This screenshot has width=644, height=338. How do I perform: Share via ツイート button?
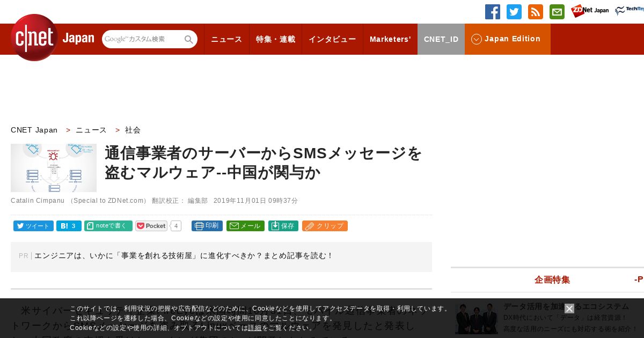pyautogui.click(x=33, y=226)
